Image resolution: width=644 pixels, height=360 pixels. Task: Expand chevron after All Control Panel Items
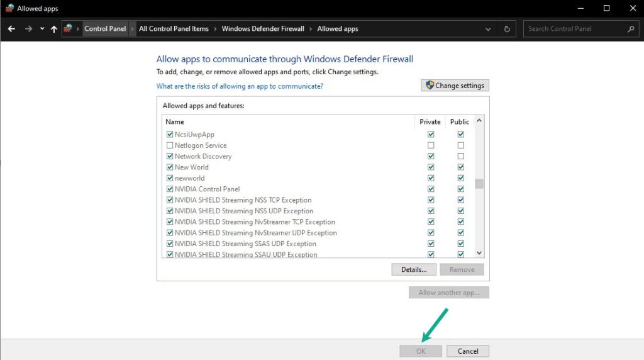[215, 29]
